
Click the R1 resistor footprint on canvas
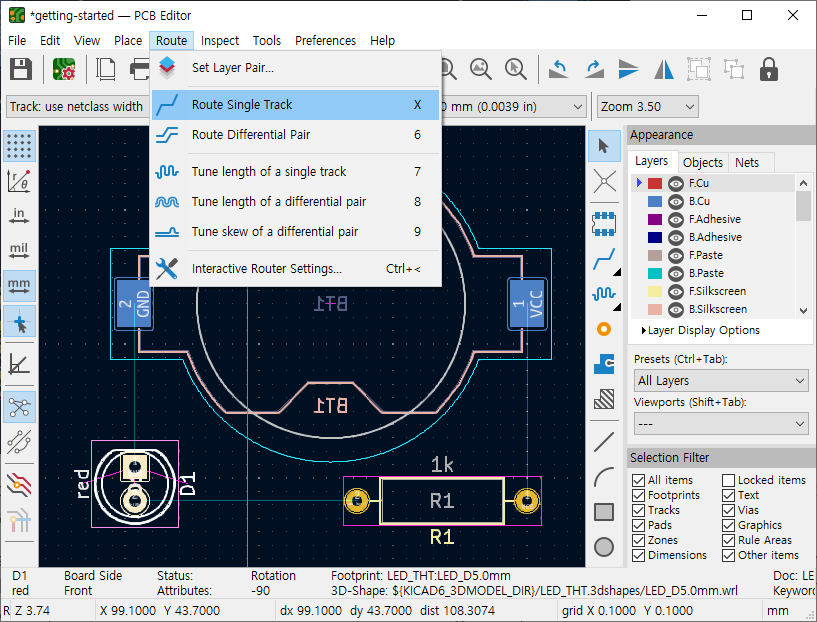pyautogui.click(x=442, y=501)
